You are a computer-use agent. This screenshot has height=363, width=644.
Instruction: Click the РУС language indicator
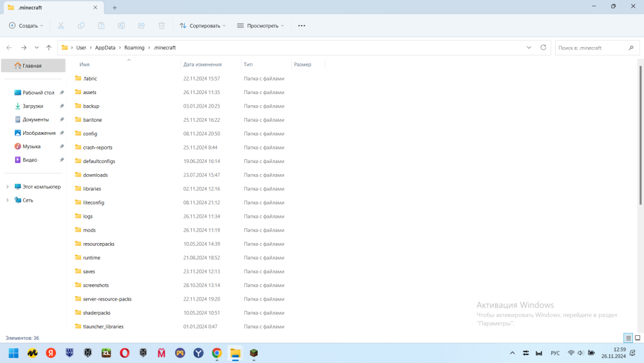pos(555,353)
